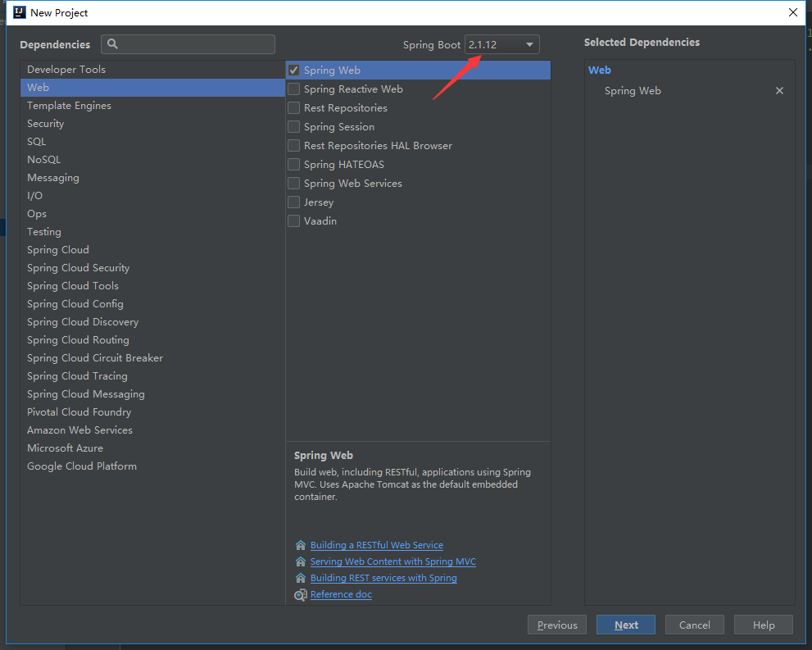Choose the Ops category
Screen dimensions: 812x650
click(152, 214)
